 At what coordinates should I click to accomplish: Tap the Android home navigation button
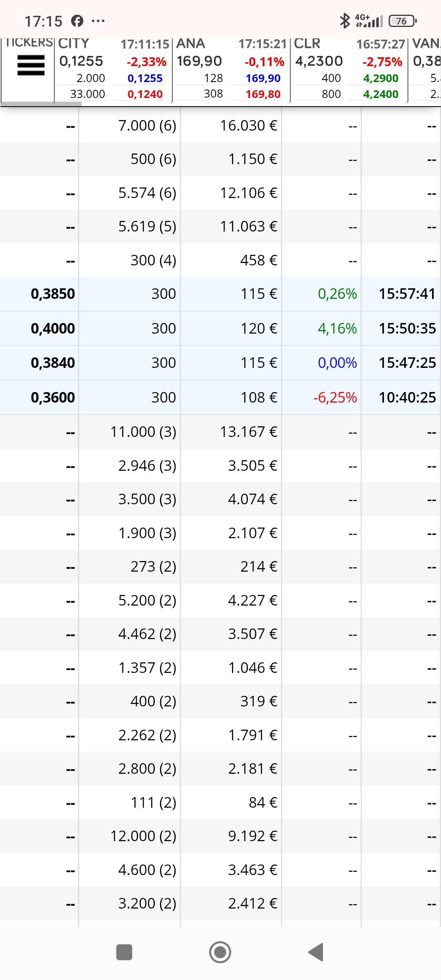tap(220, 952)
